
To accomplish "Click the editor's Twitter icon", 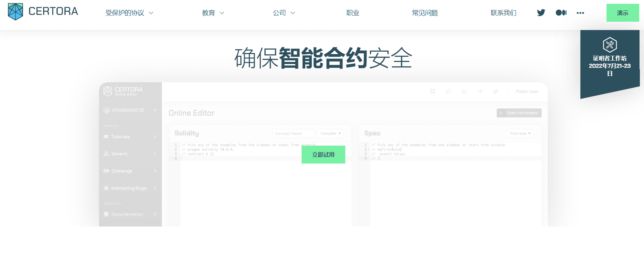I will (495, 92).
